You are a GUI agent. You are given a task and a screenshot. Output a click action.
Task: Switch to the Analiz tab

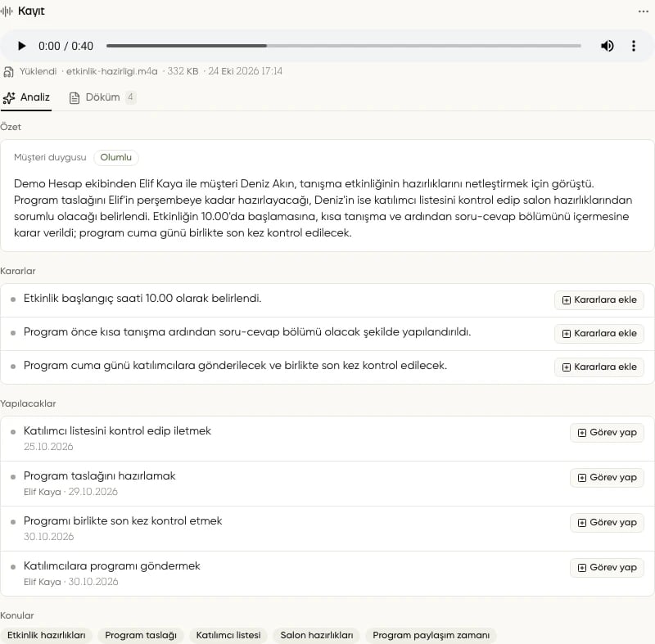coord(26,97)
